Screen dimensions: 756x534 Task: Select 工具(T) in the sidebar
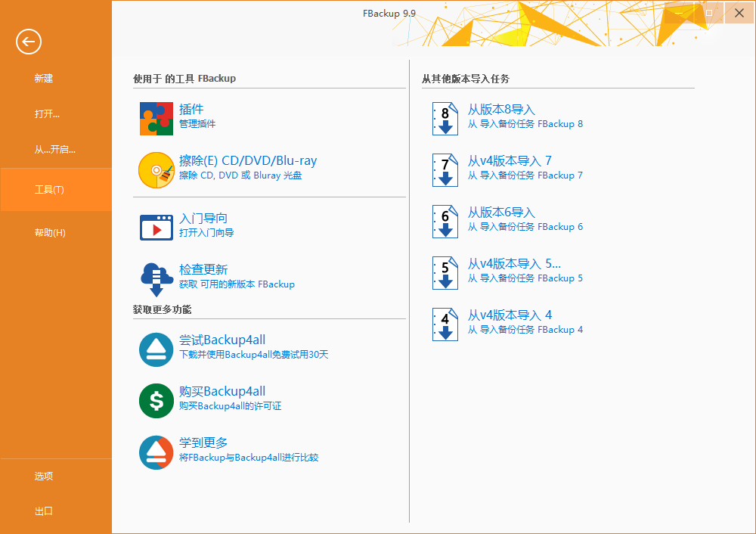click(45, 189)
